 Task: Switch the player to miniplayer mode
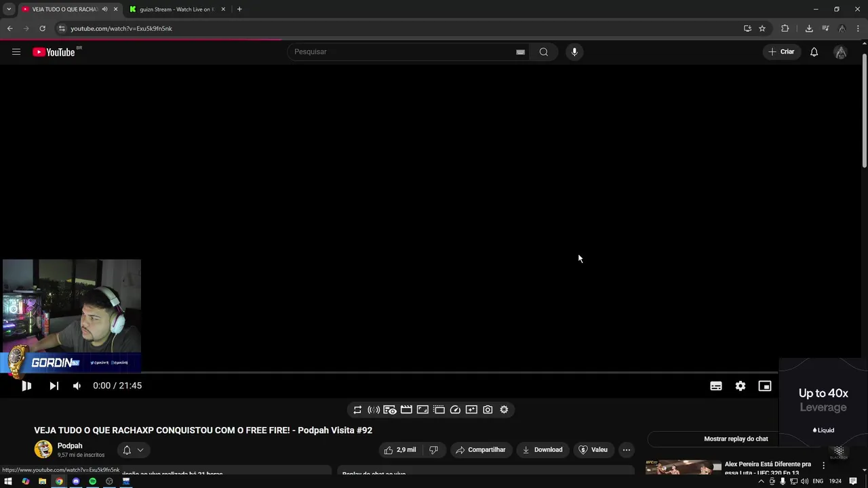[764, 386]
